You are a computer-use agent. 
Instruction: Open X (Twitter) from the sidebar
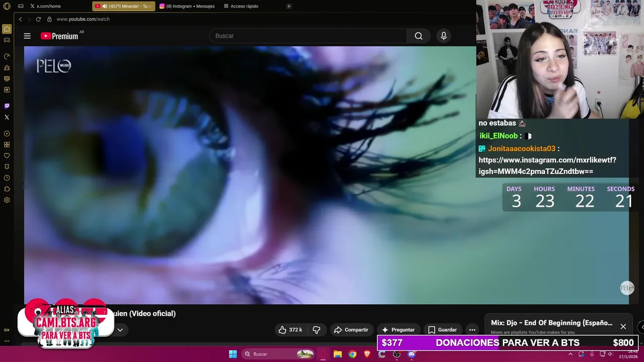click(x=7, y=117)
